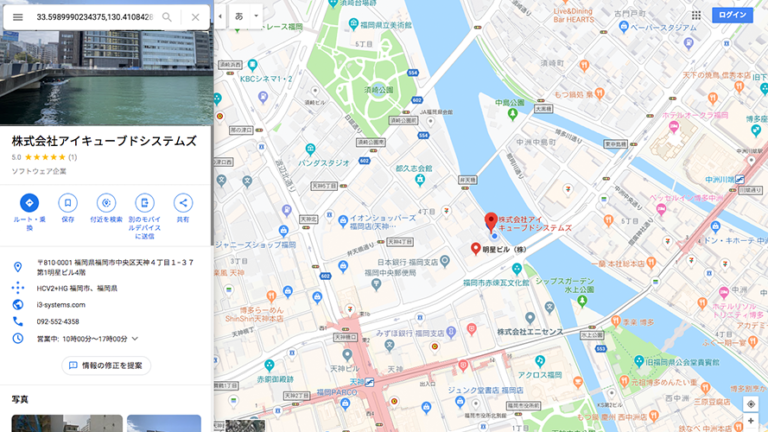Viewport: 768px width, 432px height.
Task: Click the 福岡県立美術館 marker
Action: pos(354,24)
